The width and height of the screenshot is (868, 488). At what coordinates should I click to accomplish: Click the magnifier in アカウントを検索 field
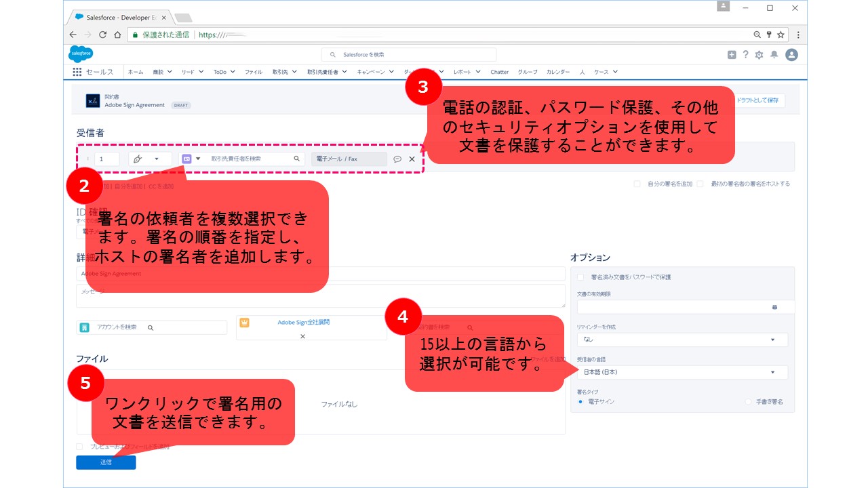(x=151, y=327)
